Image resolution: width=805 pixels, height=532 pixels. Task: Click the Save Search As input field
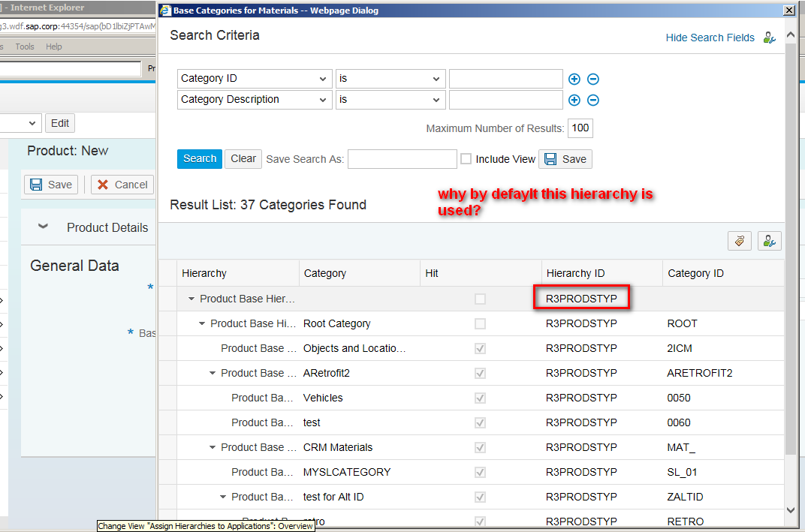click(x=402, y=159)
